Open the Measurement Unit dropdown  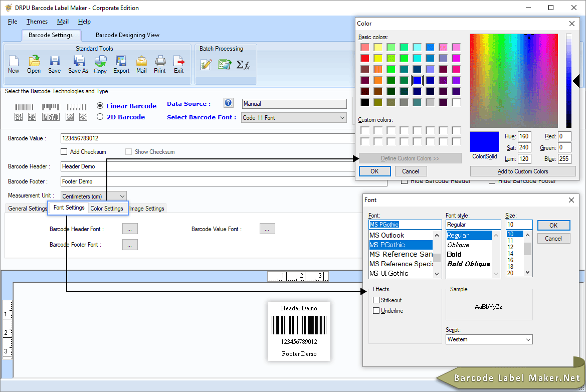93,196
